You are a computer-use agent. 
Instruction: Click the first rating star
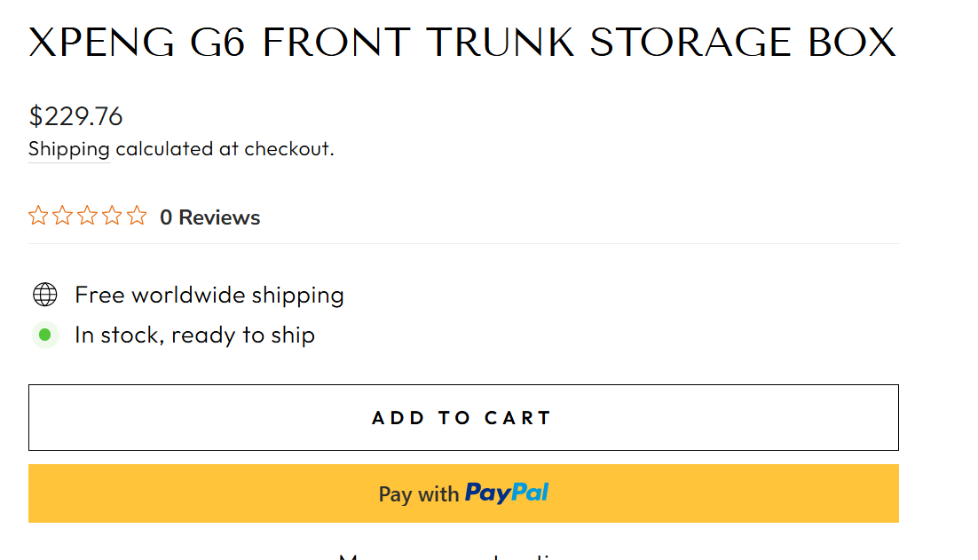(x=37, y=216)
